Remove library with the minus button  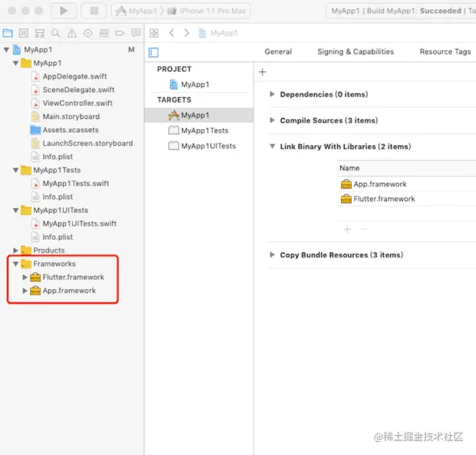[x=364, y=229]
